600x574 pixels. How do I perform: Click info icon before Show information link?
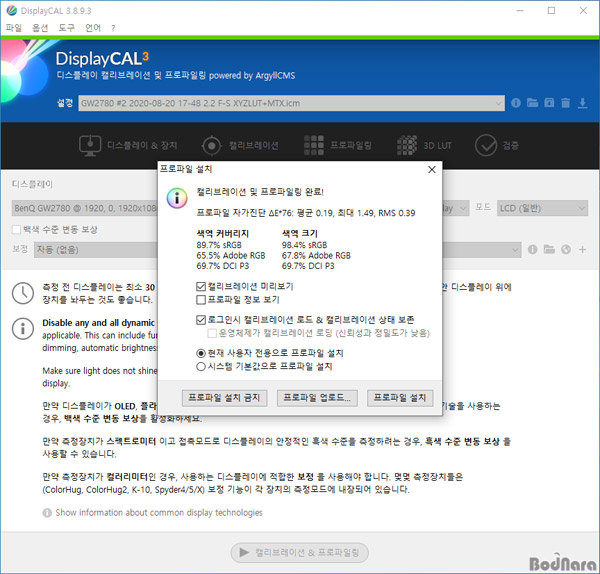(47, 513)
